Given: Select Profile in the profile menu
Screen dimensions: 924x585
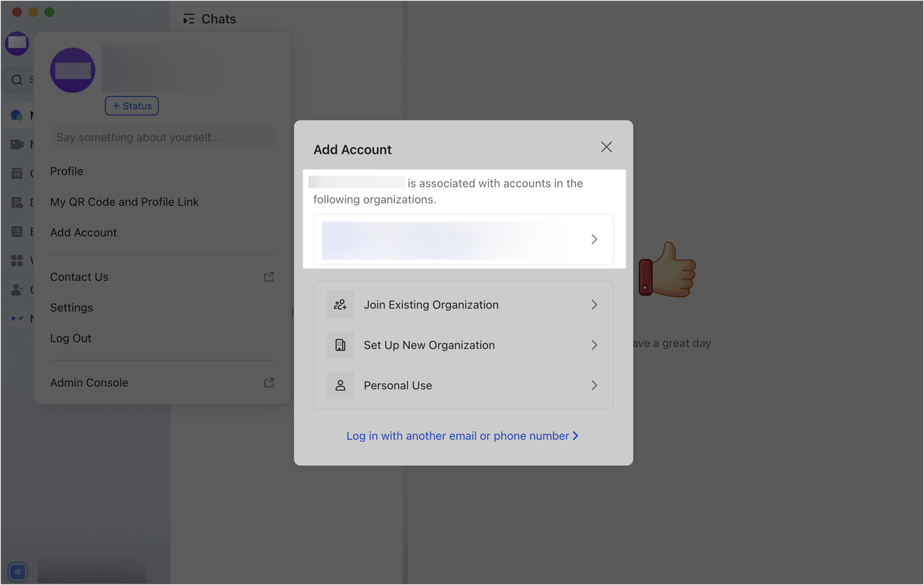Looking at the screenshot, I should click(x=66, y=171).
